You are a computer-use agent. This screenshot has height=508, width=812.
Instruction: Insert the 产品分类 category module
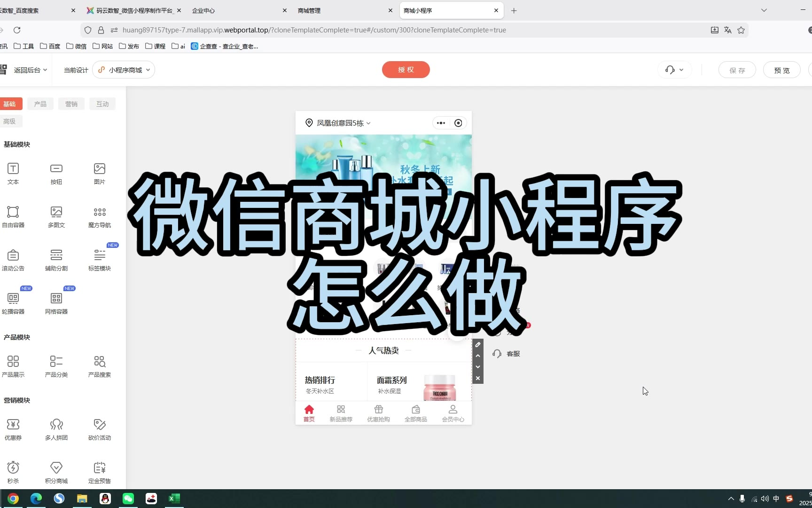[x=56, y=366]
